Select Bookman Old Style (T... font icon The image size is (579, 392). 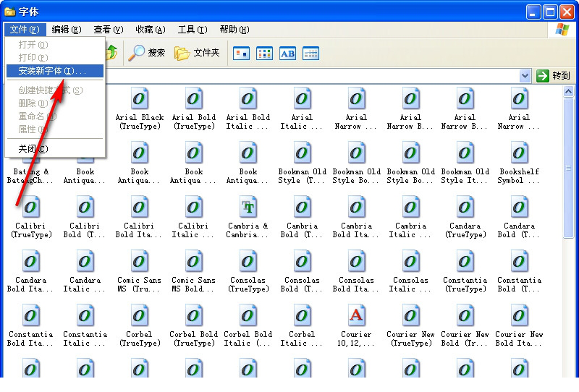point(302,153)
